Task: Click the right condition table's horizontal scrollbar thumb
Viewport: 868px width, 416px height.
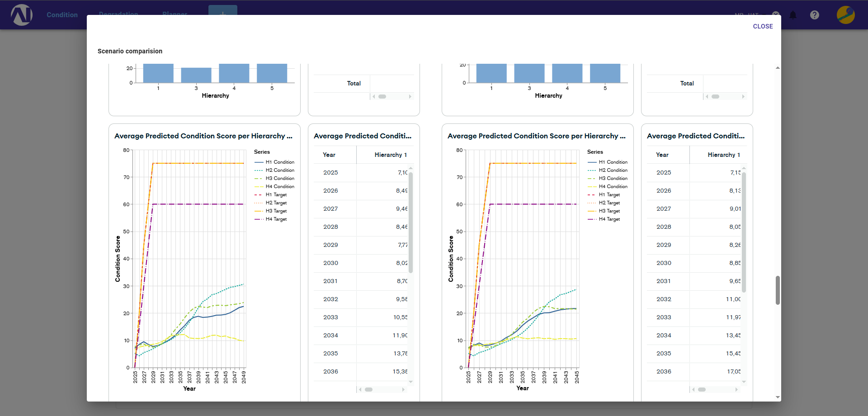Action: click(702, 389)
